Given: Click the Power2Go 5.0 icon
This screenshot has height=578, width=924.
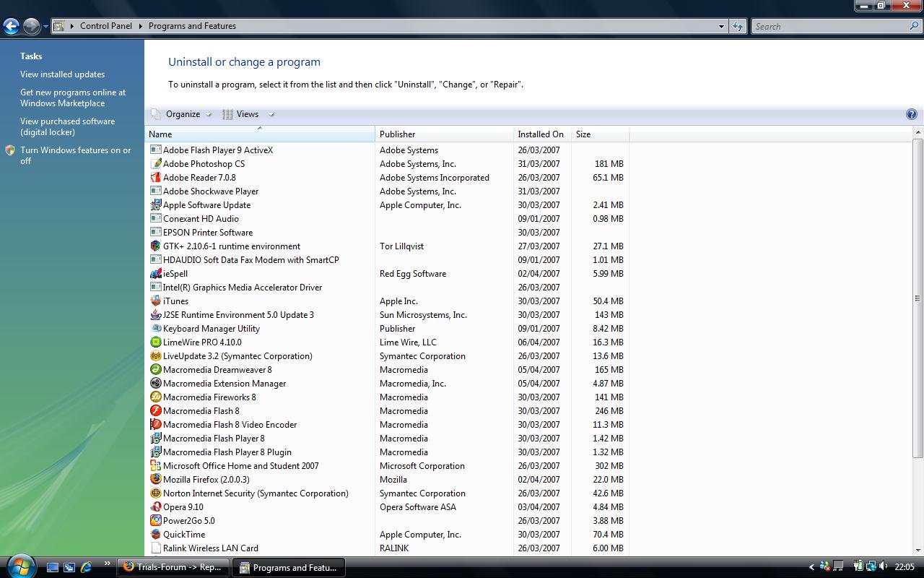Looking at the screenshot, I should (x=155, y=521).
